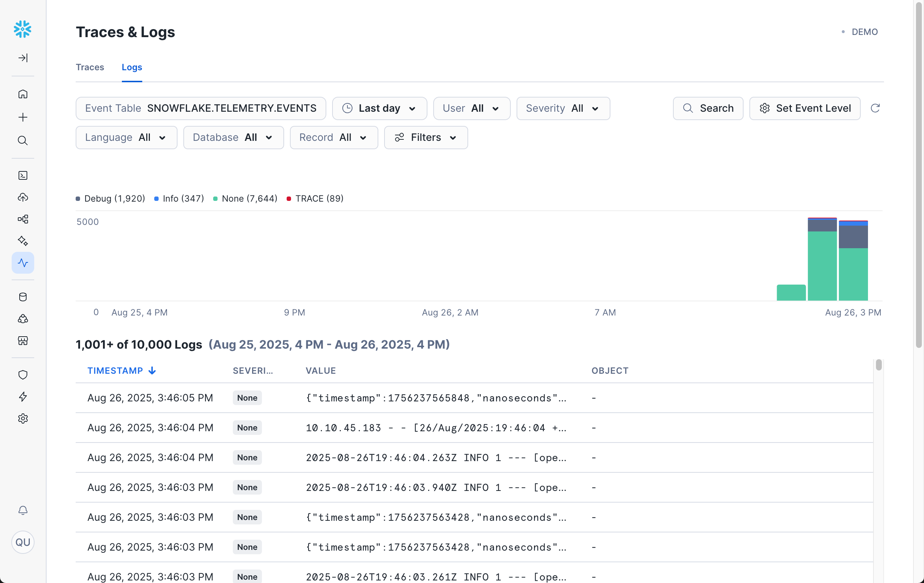Toggle the Info (347) legend entry
Image resolution: width=924 pixels, height=583 pixels.
(178, 198)
